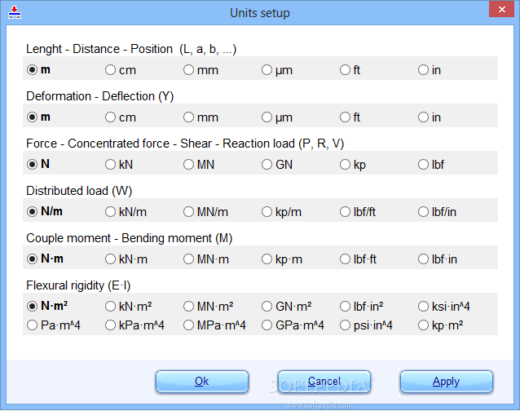The height and width of the screenshot is (420, 520).
Task: Choose kN·m² flexural rigidity unit
Action: point(129,306)
